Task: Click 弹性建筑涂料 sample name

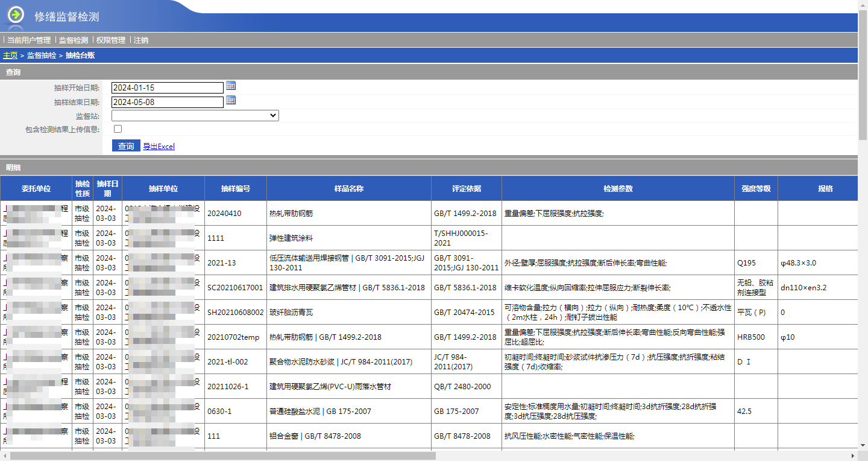Action: (x=291, y=238)
